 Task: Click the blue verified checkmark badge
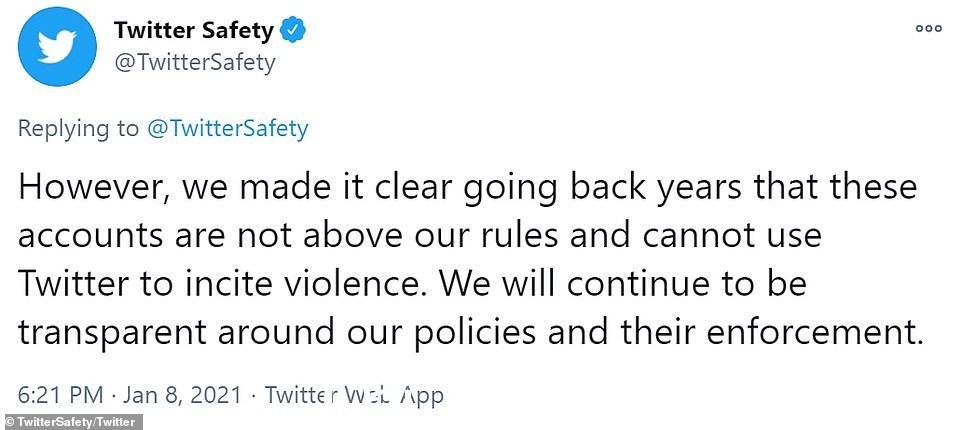pos(293,30)
